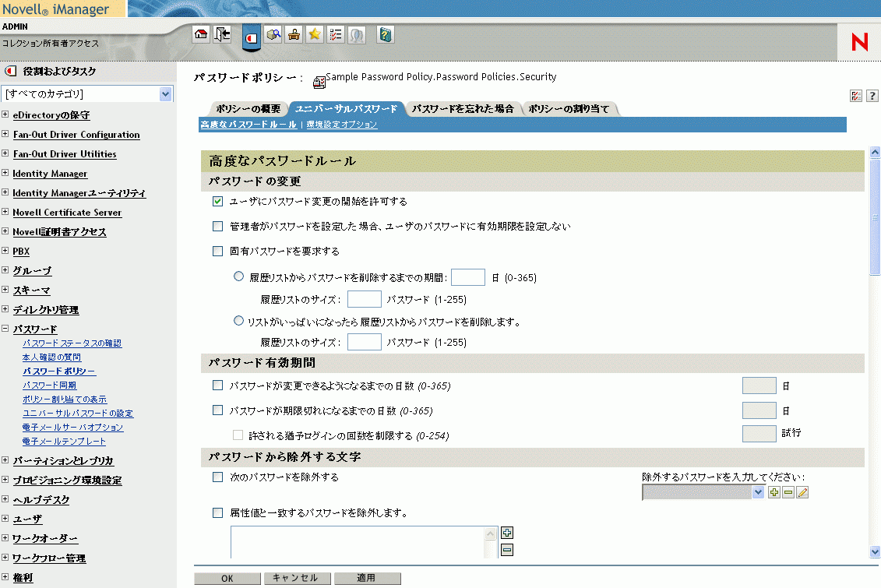Open 電子メールテンプレート link

click(64, 442)
